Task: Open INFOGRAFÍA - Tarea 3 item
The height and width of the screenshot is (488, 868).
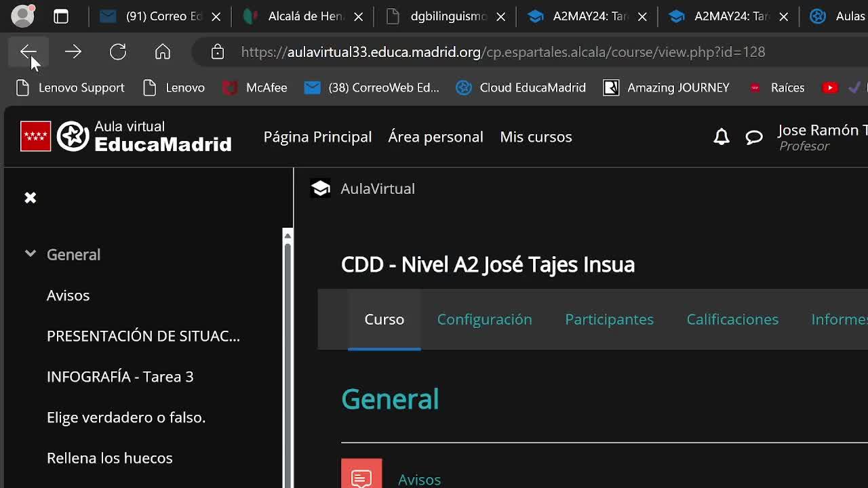Action: (120, 377)
